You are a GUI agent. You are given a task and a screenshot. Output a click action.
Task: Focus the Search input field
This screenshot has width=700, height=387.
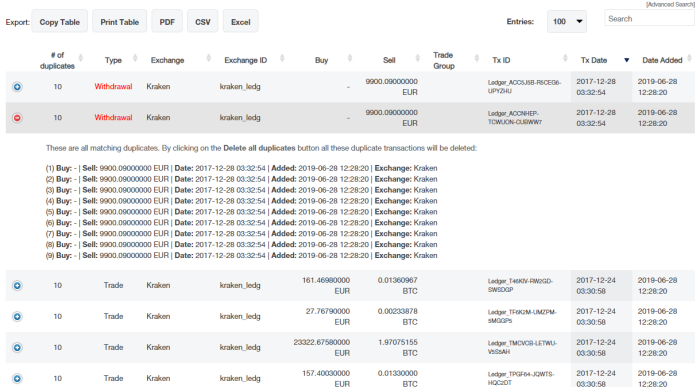[x=650, y=19]
